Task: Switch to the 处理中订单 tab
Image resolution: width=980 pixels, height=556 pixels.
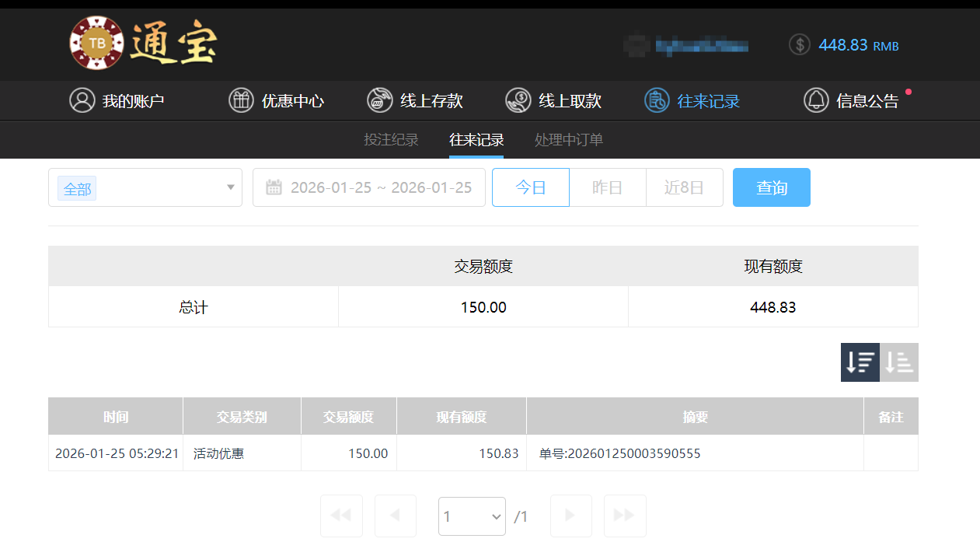Action: [x=568, y=140]
